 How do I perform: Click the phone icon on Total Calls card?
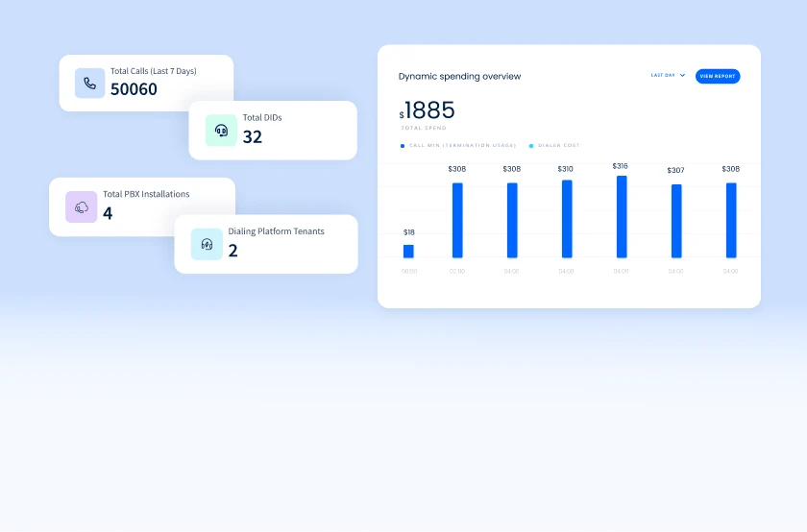point(90,84)
